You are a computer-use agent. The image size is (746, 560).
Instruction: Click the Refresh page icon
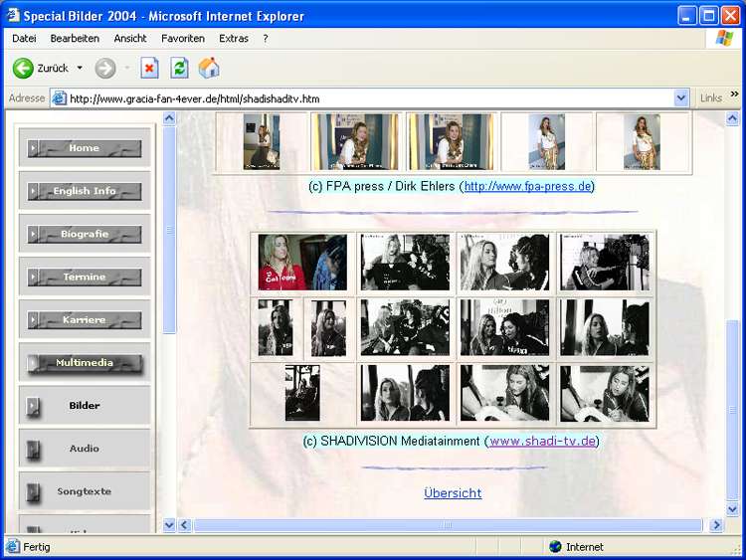[179, 68]
